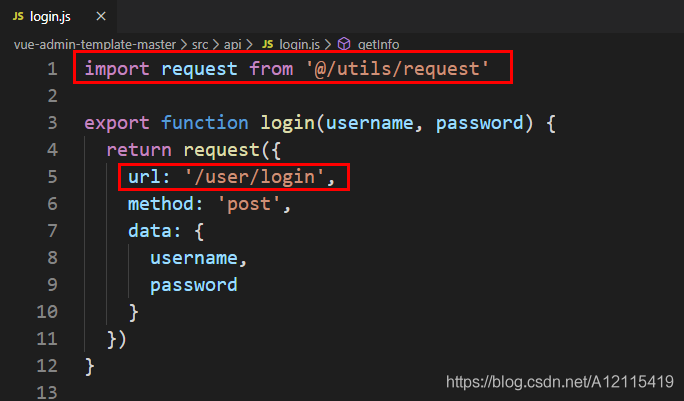Click line number 1 in the gutter

52,69
